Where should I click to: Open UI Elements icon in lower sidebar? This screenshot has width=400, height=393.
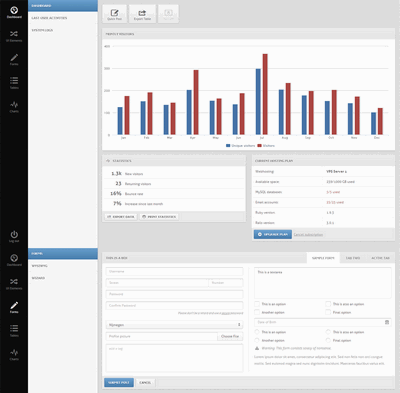tap(14, 282)
